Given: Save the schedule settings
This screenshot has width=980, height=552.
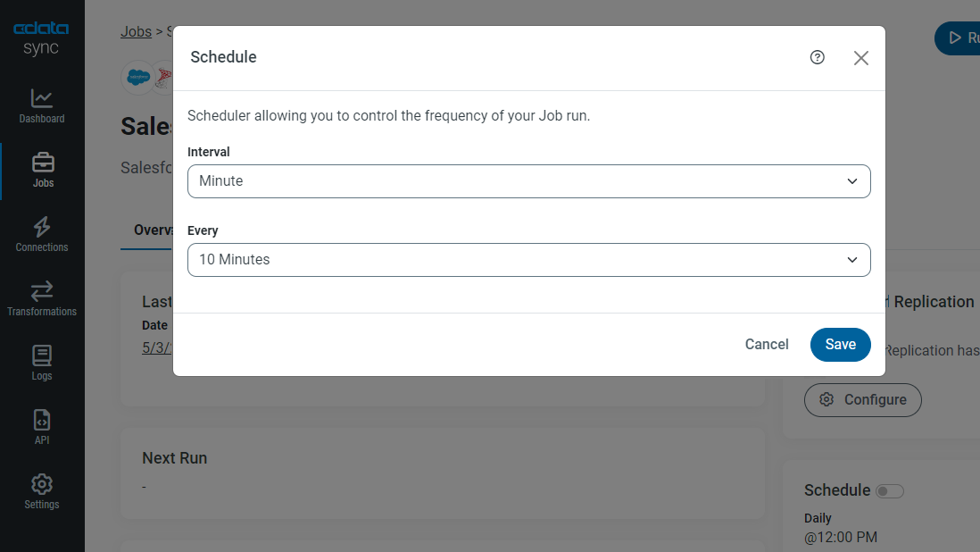Looking at the screenshot, I should pos(840,345).
